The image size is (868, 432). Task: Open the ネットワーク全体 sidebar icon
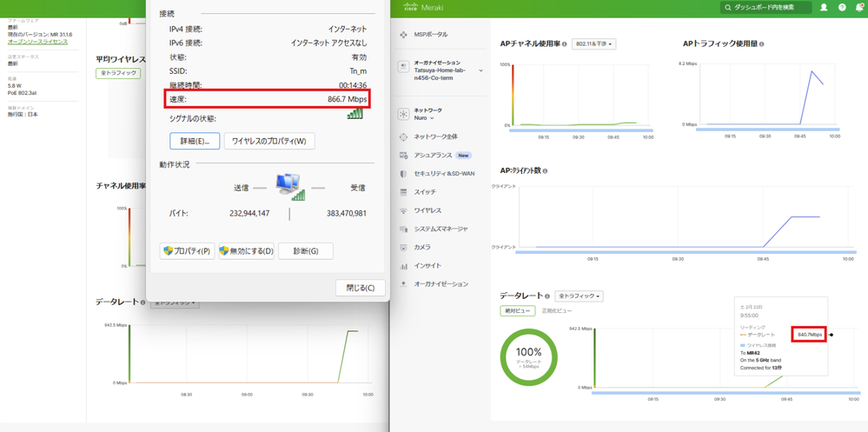click(403, 136)
